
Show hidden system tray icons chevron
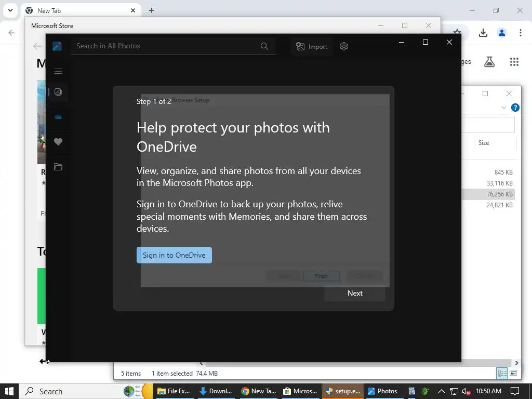point(441,391)
